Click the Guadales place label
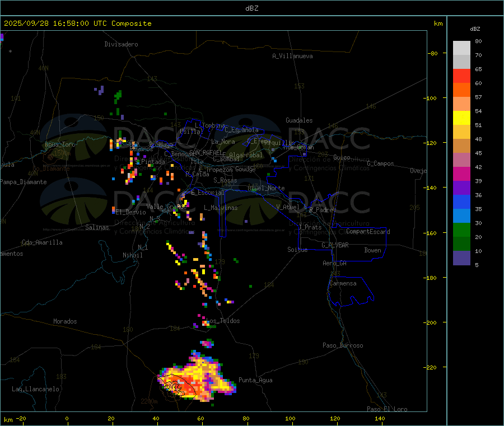The width and height of the screenshot is (504, 426). click(299, 120)
